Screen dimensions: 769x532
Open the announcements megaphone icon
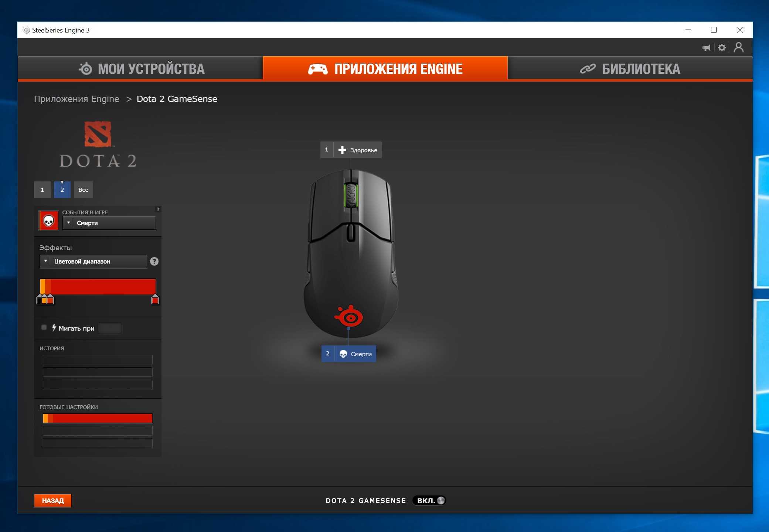coord(706,48)
